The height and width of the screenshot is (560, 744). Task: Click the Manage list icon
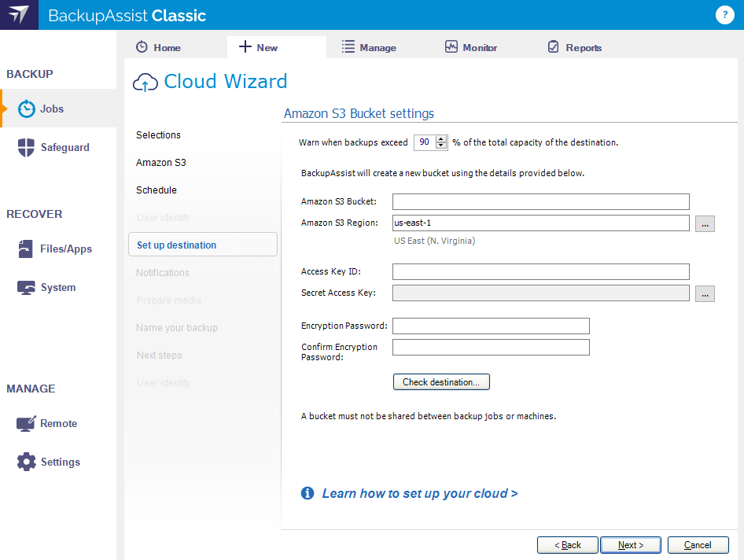[x=348, y=46]
